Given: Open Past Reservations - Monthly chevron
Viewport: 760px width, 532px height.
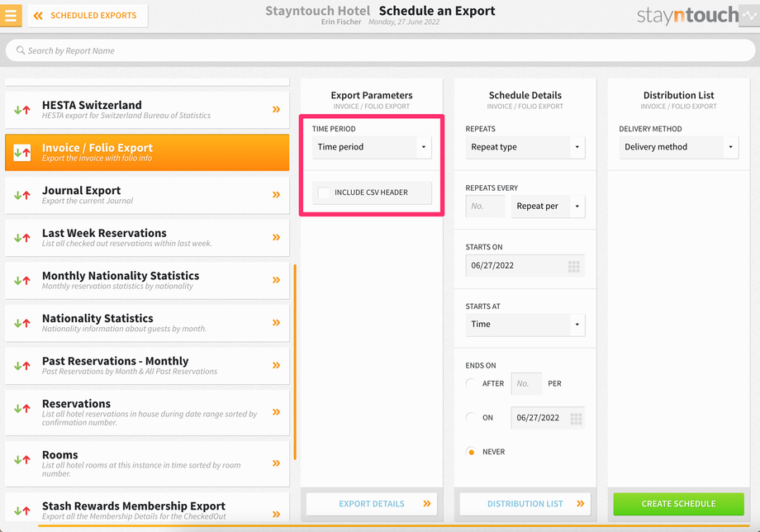Looking at the screenshot, I should pyautogui.click(x=276, y=365).
